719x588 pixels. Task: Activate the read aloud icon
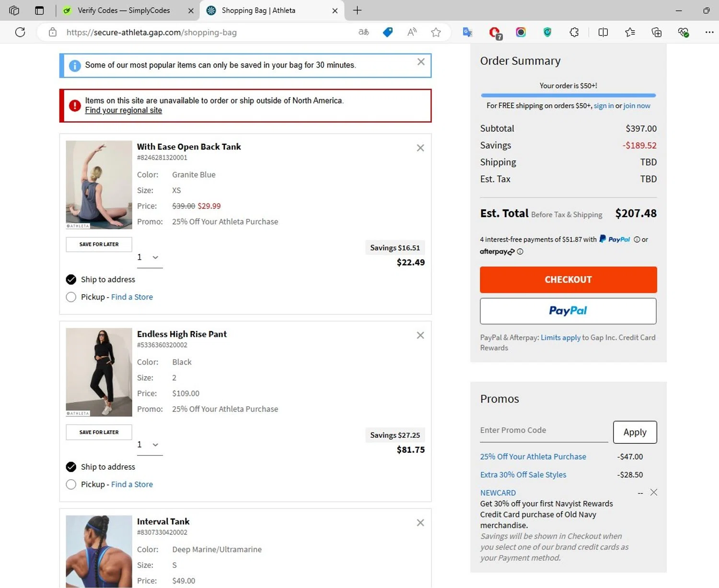(412, 32)
